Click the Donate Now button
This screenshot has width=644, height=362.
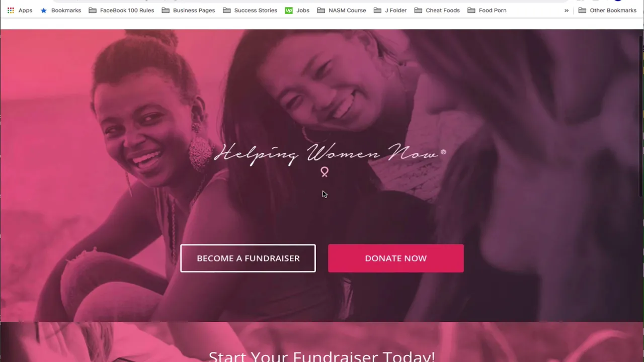tap(396, 258)
